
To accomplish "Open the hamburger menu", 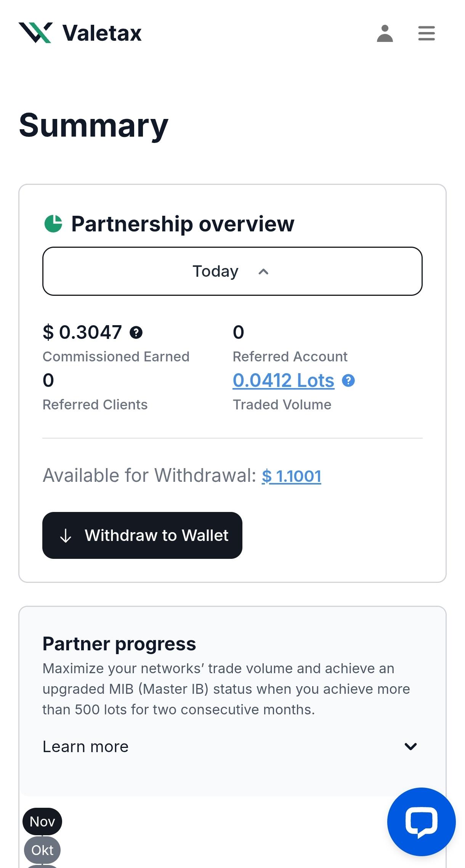I will (426, 33).
